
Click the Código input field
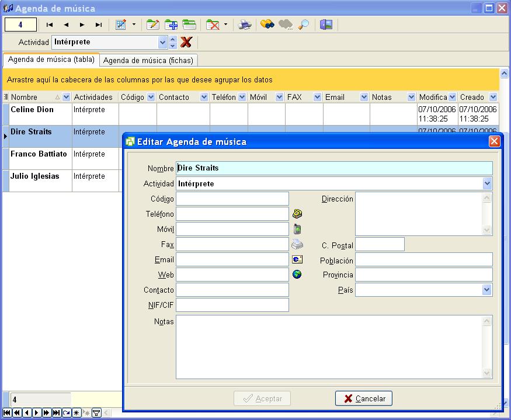pyautogui.click(x=232, y=199)
